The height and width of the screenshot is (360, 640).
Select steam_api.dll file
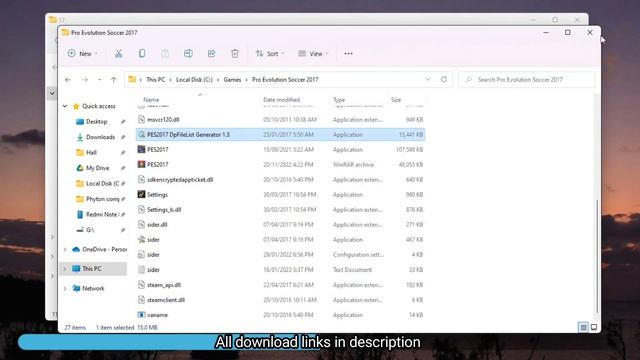(x=280, y=284)
